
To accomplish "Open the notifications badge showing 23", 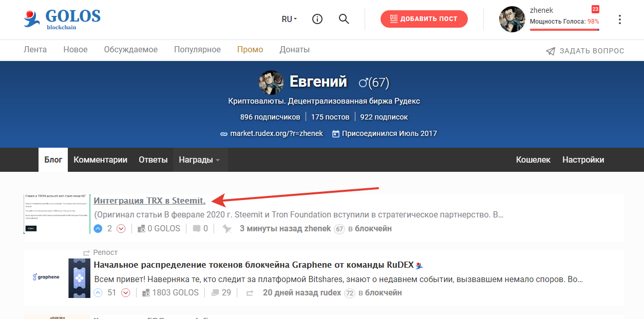I will [x=595, y=9].
